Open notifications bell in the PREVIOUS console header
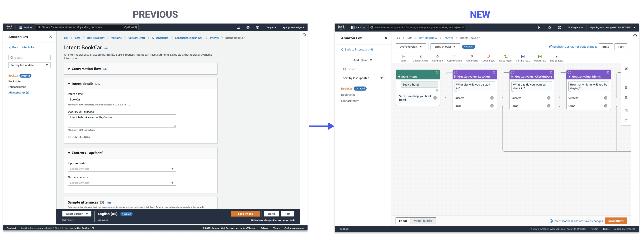644x240 pixels. [x=248, y=27]
